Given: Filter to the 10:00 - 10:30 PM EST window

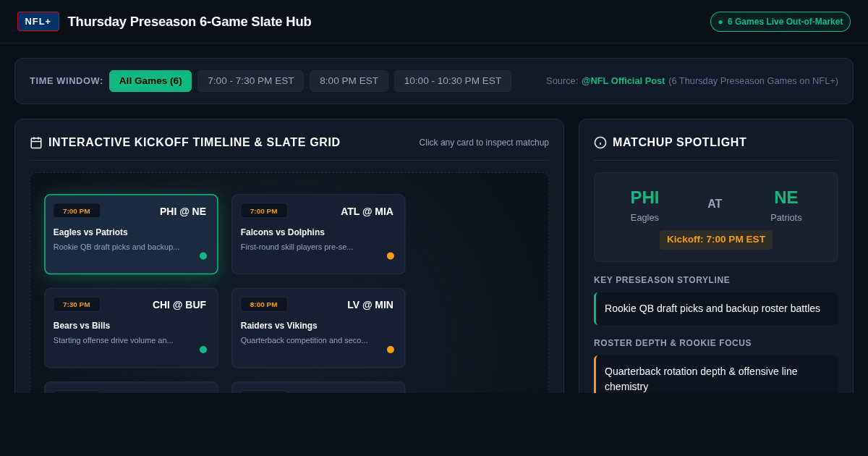Looking at the screenshot, I should tap(453, 81).
